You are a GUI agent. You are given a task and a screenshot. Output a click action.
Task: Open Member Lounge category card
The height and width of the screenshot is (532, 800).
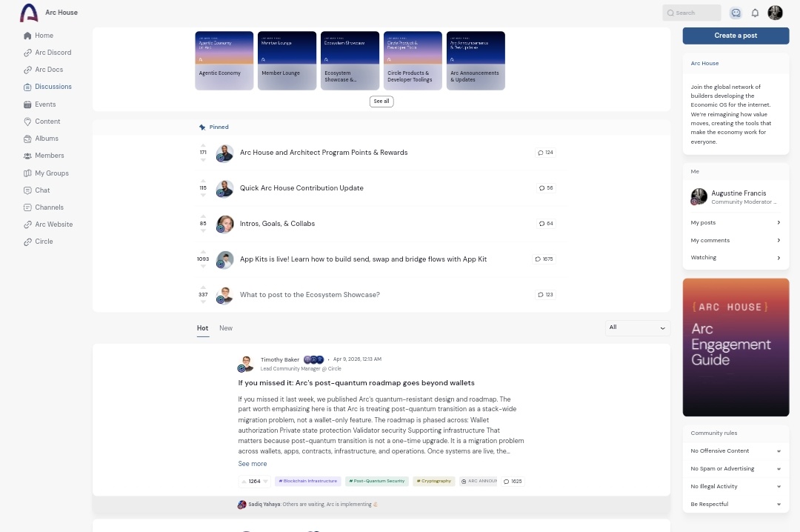(x=287, y=61)
